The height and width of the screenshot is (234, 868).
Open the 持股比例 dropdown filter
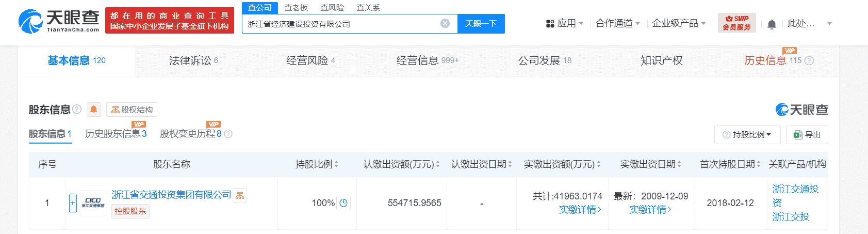pyautogui.click(x=747, y=135)
